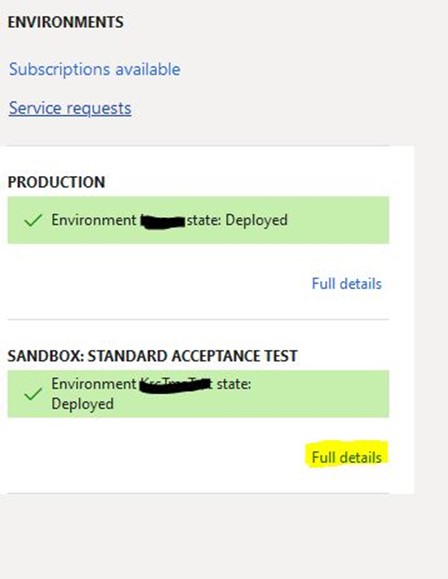
Task: Open the highlighted Full details for Sandbox
Action: click(346, 457)
